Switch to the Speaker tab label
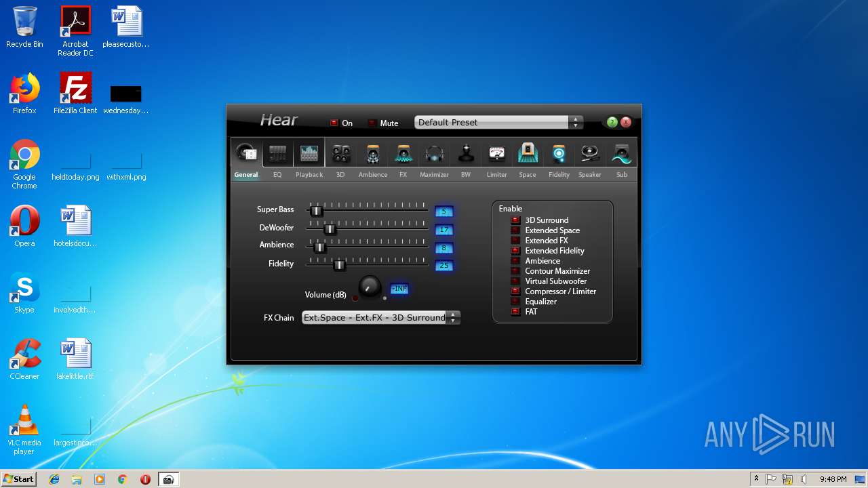This screenshot has width=868, height=488. [590, 175]
